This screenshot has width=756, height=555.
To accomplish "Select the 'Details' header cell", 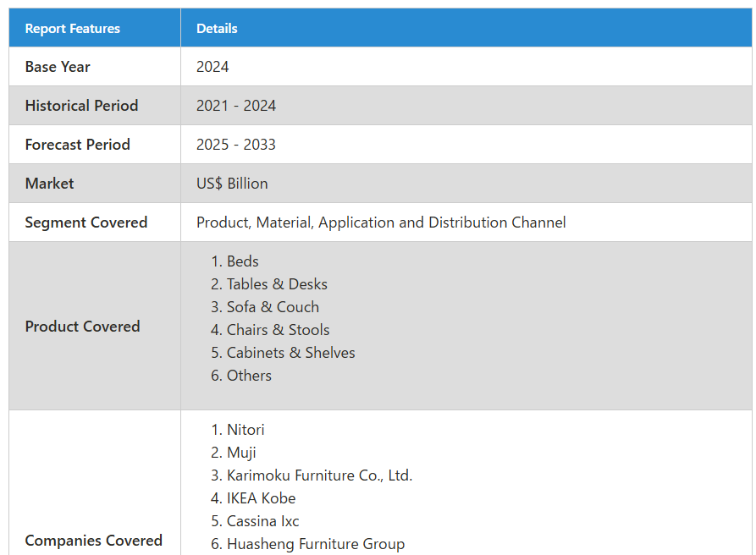I will click(466, 28).
